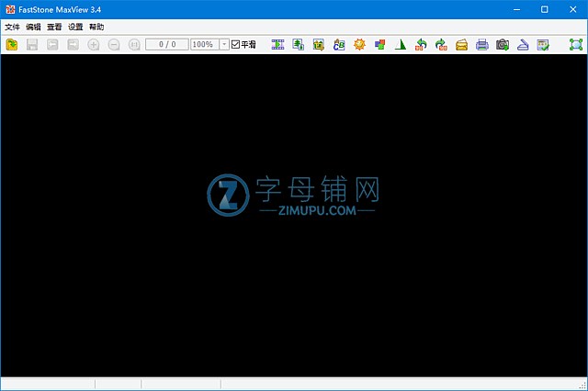Click the Print icon in the toolbar
The height and width of the screenshot is (391, 588).
[481, 44]
